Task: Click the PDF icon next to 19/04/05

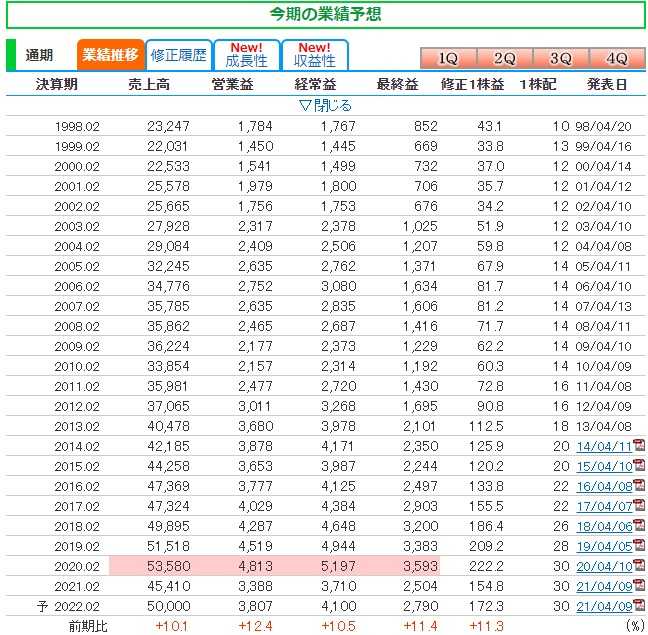Action: (x=639, y=546)
